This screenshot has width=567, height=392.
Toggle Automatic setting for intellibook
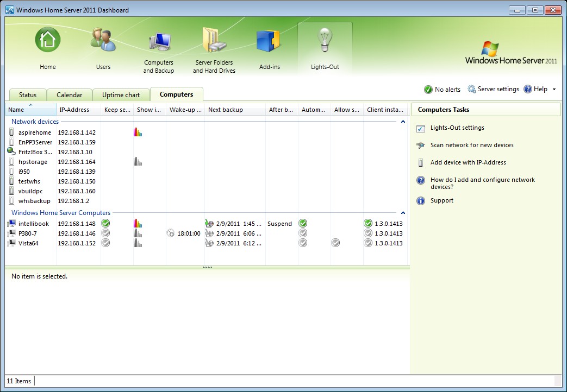(x=303, y=223)
